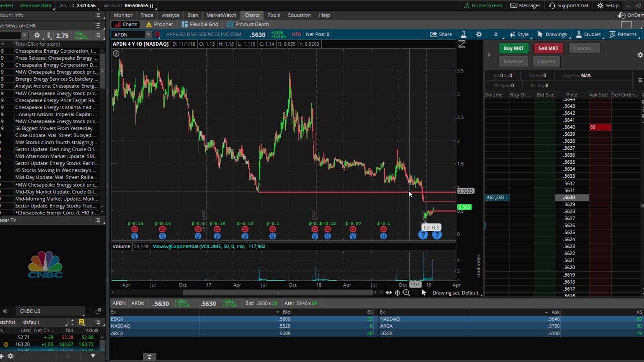Open the Tools tab

(x=274, y=15)
